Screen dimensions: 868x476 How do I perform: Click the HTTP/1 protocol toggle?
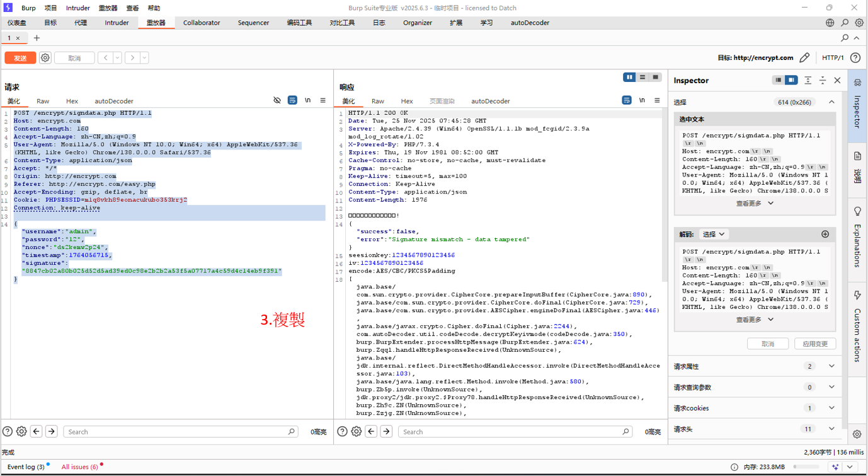click(x=833, y=58)
